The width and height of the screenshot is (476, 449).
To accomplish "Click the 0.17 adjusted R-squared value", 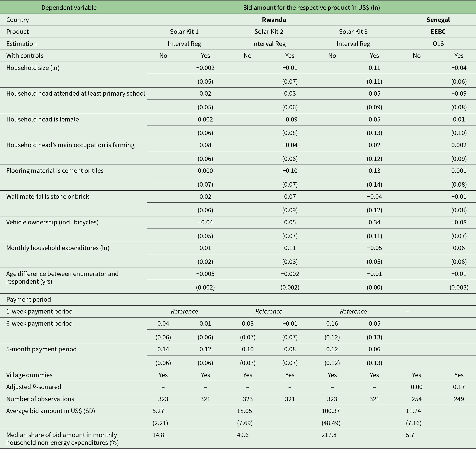I will [458, 387].
